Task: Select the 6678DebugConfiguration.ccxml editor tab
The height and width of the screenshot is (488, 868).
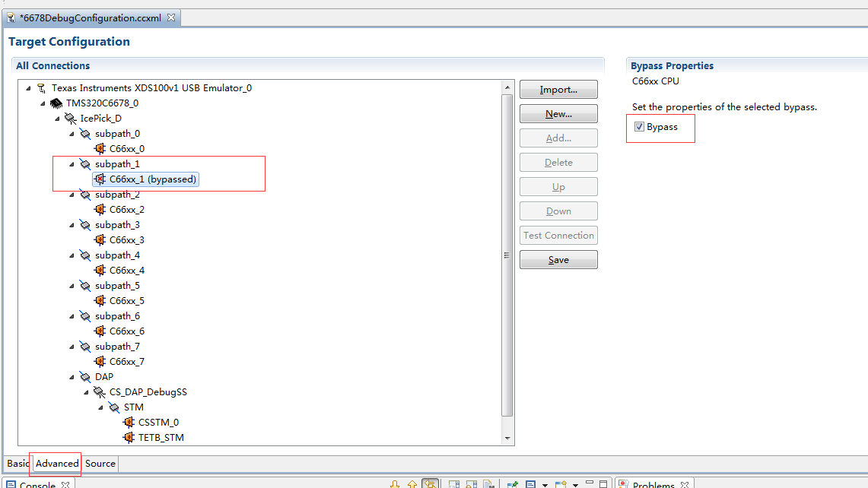Action: click(x=91, y=17)
